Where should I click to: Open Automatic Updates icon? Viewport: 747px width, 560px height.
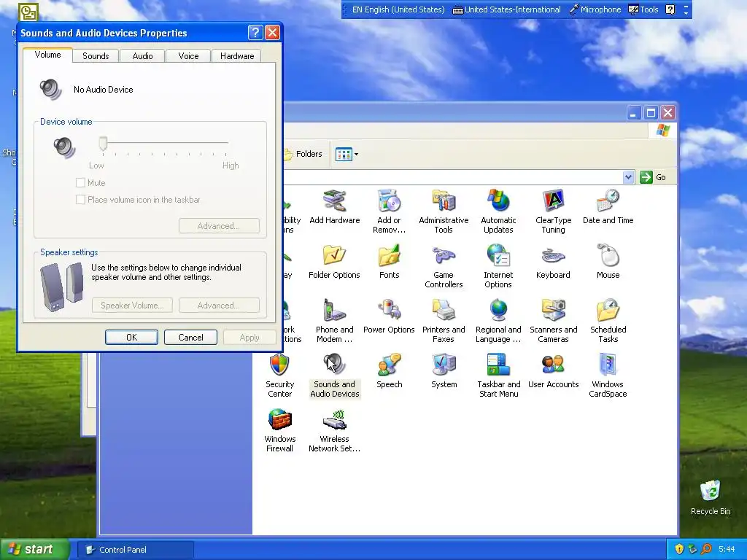(498, 211)
